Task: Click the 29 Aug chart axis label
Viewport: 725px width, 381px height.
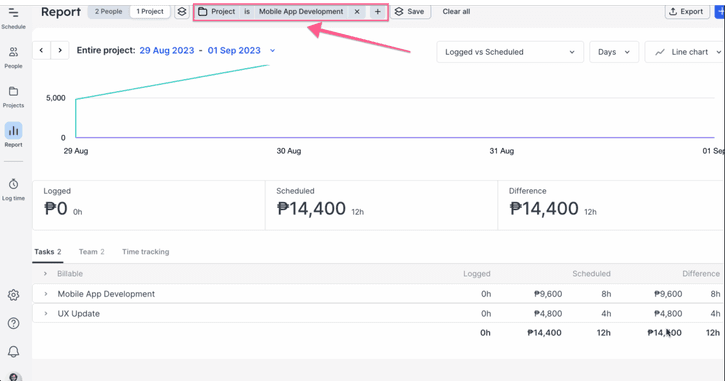Action: click(x=76, y=151)
